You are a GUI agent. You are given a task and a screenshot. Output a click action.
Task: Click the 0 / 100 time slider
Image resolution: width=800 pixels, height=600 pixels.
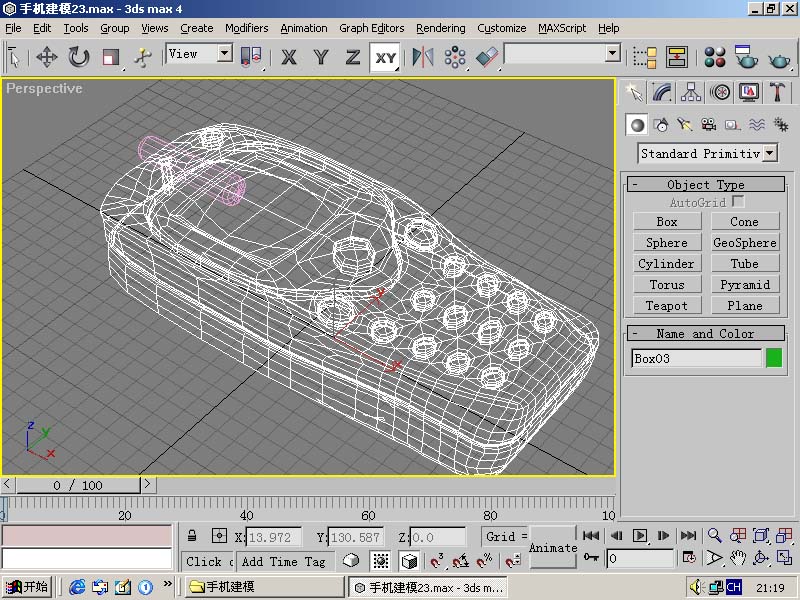[78, 485]
